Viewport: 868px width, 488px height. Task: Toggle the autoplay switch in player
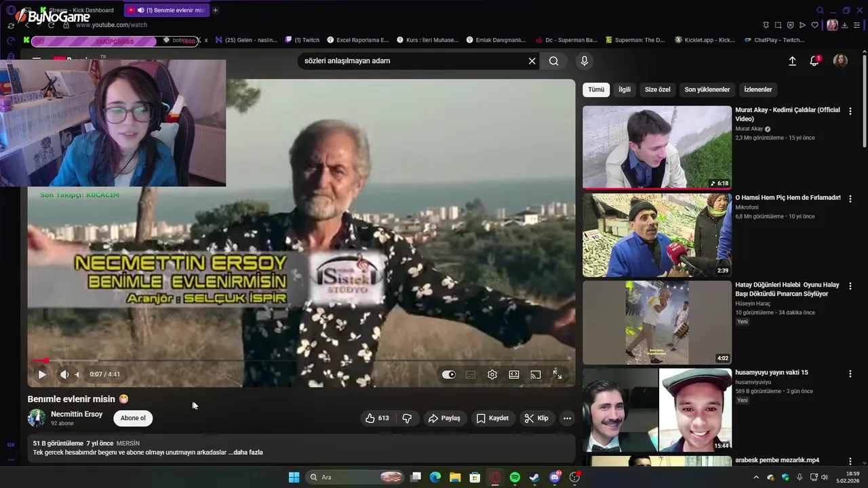click(449, 374)
